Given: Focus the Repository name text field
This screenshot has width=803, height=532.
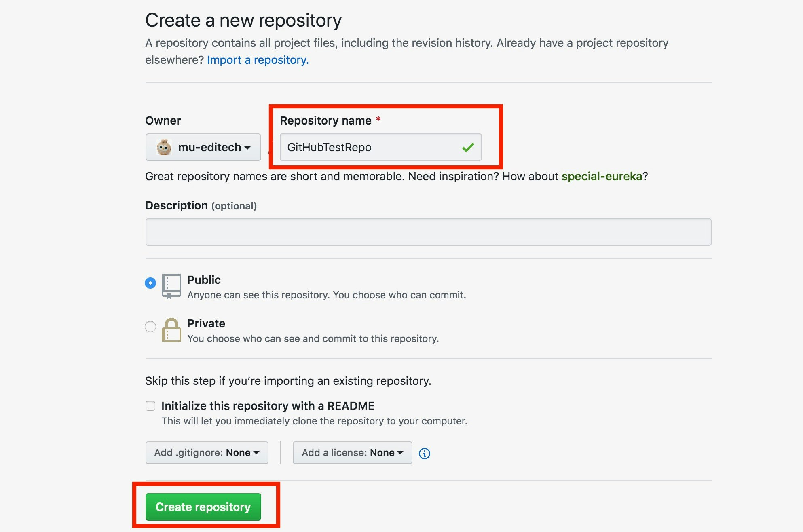Looking at the screenshot, I should click(x=372, y=148).
